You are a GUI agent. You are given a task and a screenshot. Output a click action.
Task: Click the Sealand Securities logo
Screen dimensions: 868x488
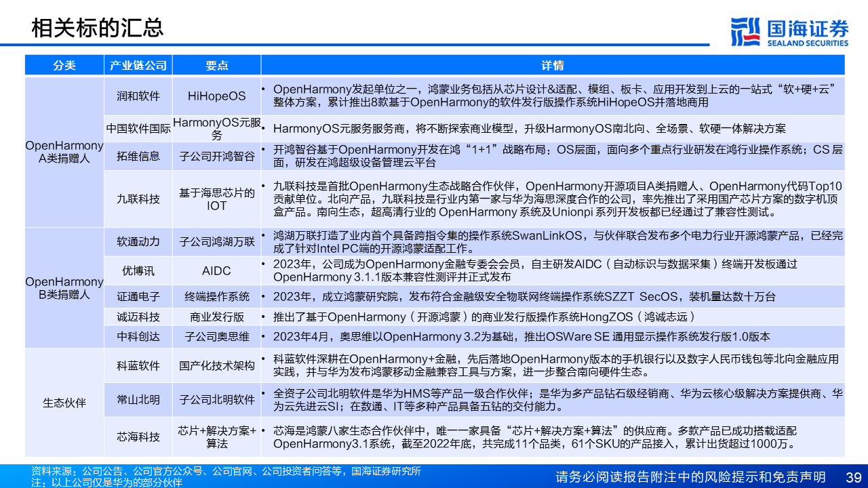(x=789, y=32)
